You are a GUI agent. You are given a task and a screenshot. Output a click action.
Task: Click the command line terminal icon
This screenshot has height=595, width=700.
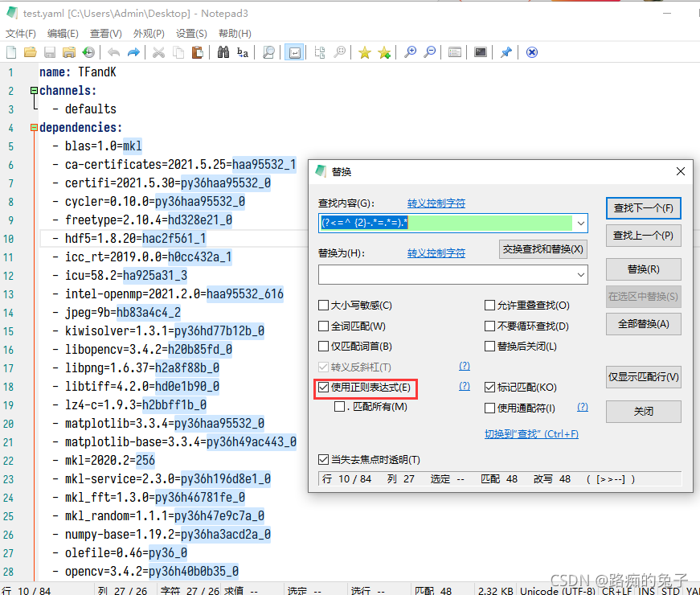coord(481,52)
